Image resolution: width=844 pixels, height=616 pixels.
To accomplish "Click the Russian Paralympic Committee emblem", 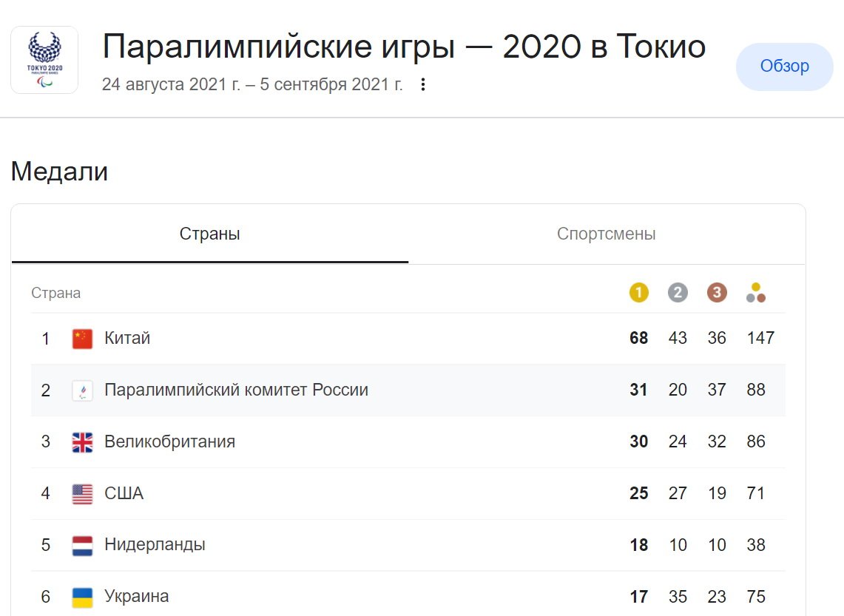I will click(82, 390).
